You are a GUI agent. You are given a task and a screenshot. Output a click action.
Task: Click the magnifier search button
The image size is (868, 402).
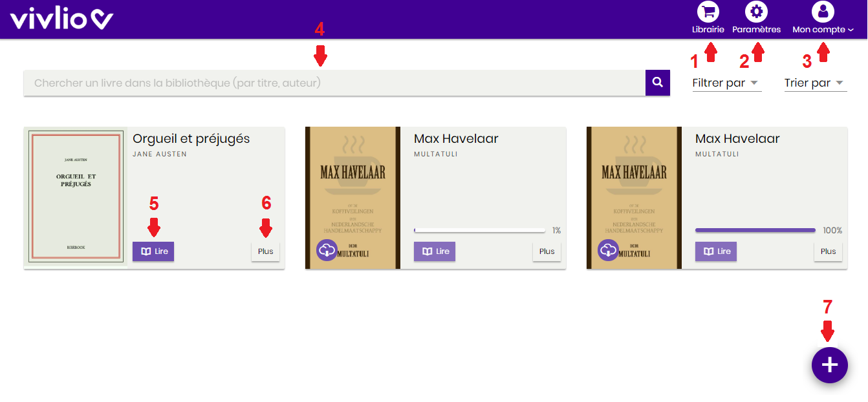(658, 83)
